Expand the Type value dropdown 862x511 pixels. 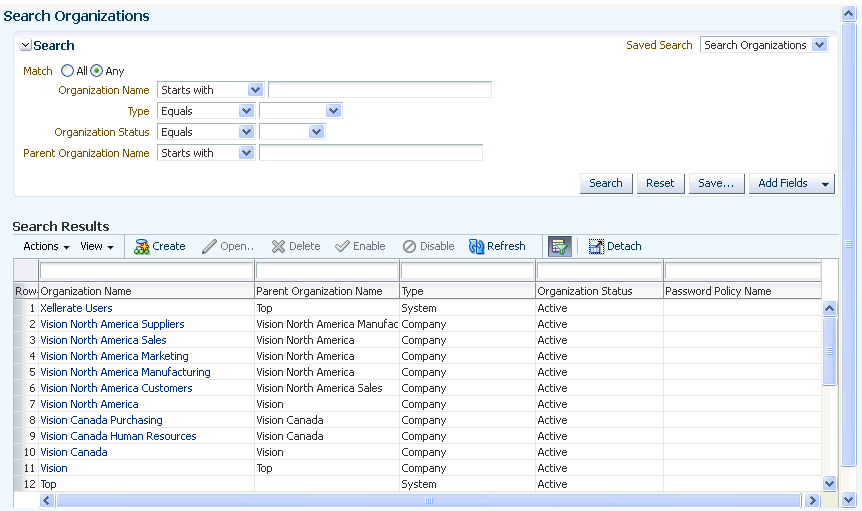tap(333, 111)
